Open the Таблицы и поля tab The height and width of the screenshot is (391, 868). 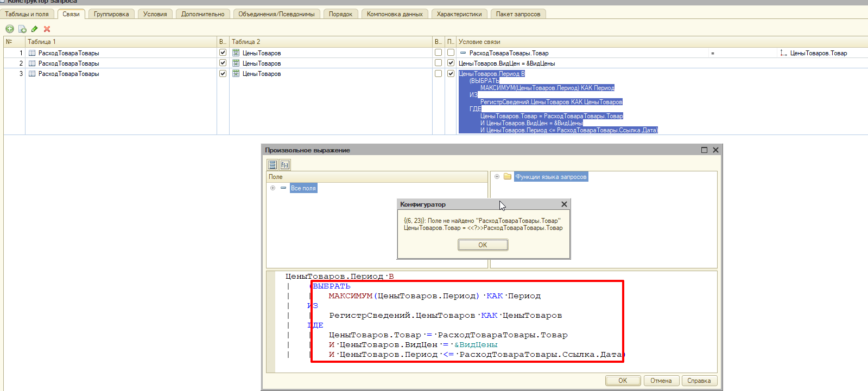click(x=27, y=14)
